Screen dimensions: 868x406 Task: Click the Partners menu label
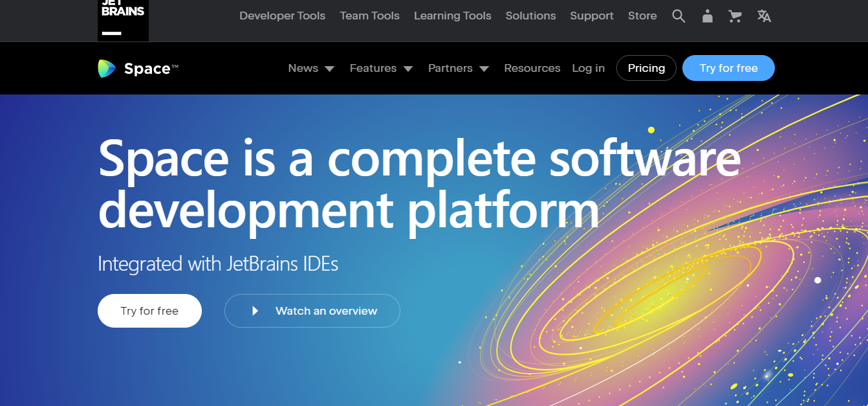pos(450,68)
